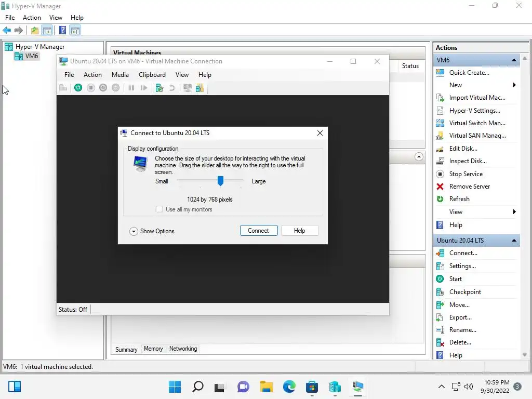Viewport: 532px width, 399px height.
Task: Click the Shut Down icon in VM toolbar
Action: 103,88
